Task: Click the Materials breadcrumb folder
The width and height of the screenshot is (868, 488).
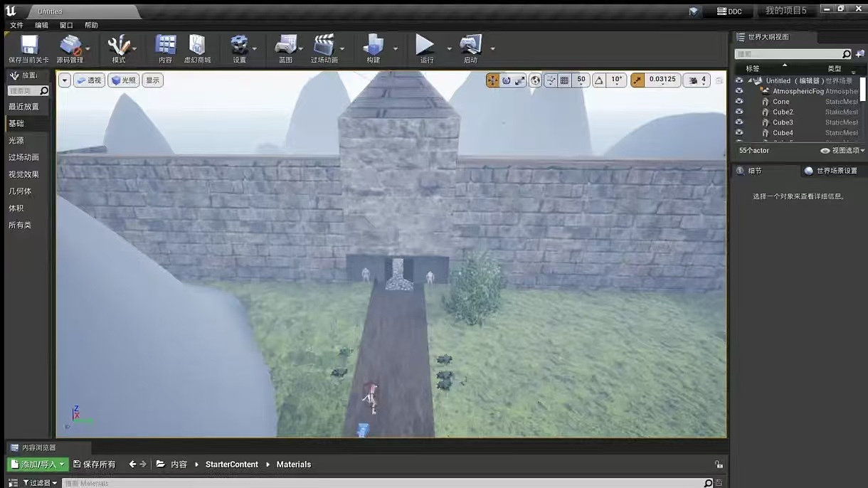Action: [x=294, y=465]
